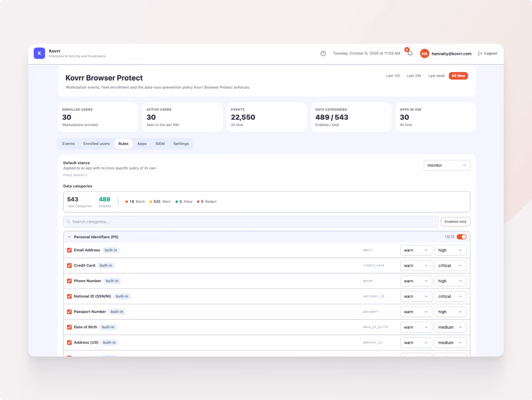Click the 525 Warn legend entry
Viewport: 532px width, 400px height.
click(x=160, y=202)
